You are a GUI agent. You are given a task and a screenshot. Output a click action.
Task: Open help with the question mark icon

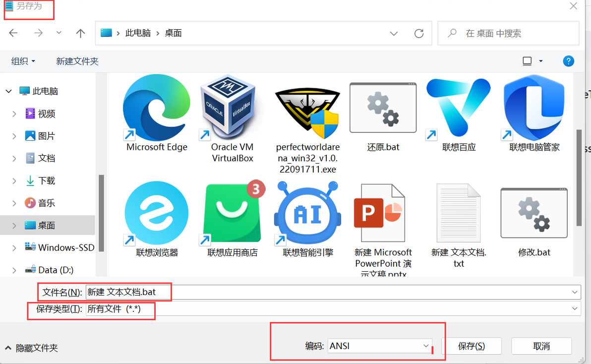[x=568, y=61]
